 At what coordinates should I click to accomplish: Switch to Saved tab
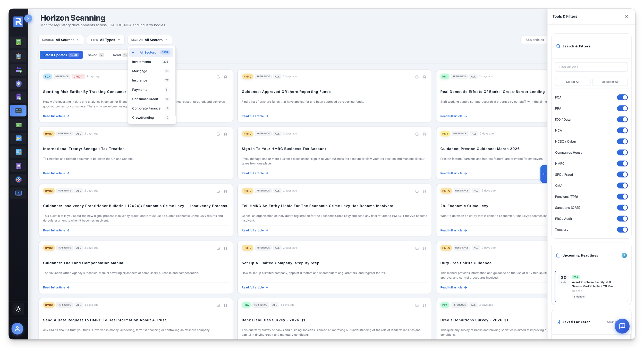pyautogui.click(x=96, y=55)
